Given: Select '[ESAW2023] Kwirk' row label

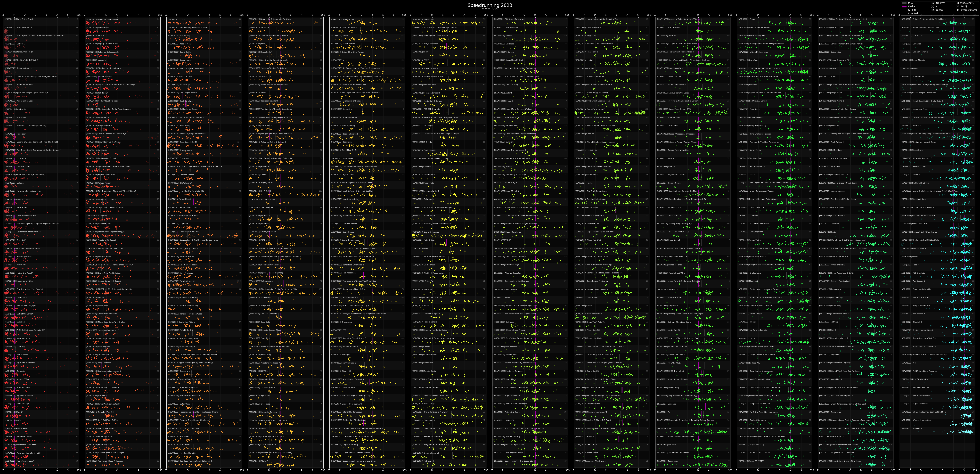Looking at the screenshot, I should coord(828,68).
